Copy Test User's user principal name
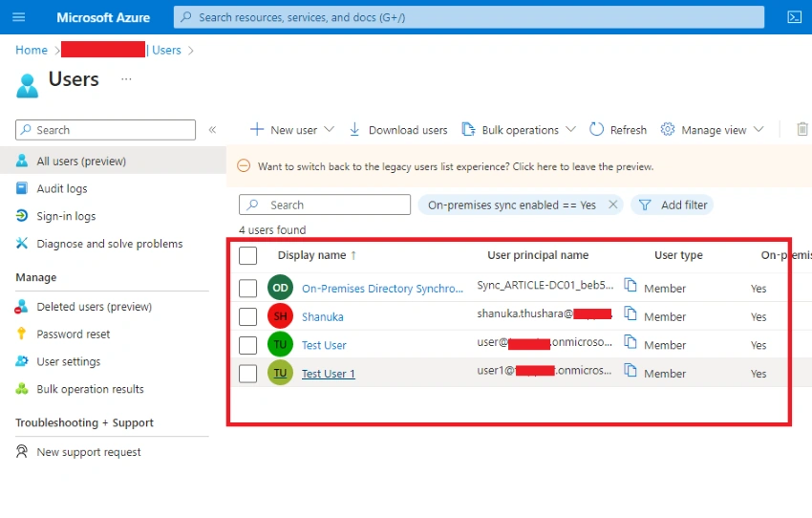The width and height of the screenshot is (812, 518). tap(630, 342)
